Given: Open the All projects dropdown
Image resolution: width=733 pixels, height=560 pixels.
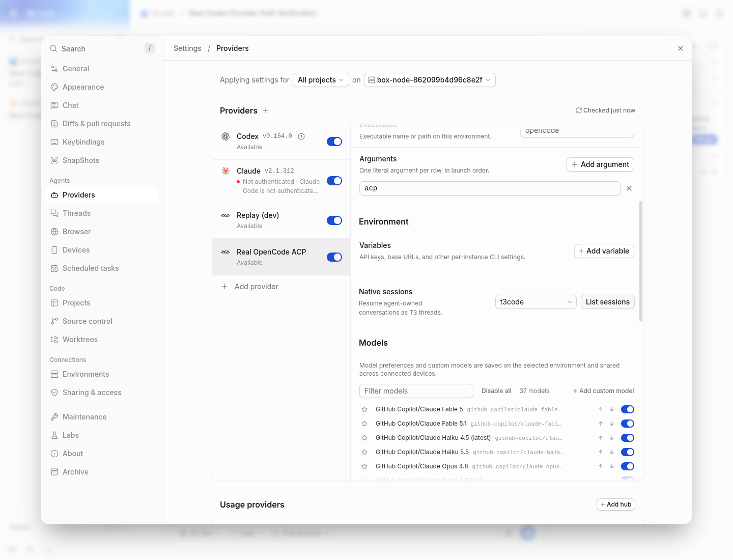Looking at the screenshot, I should tap(321, 80).
